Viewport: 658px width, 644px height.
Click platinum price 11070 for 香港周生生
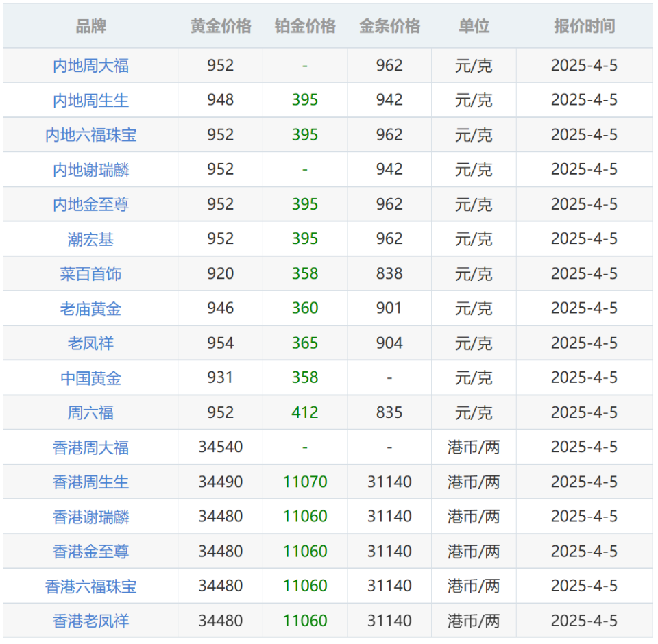305,482
